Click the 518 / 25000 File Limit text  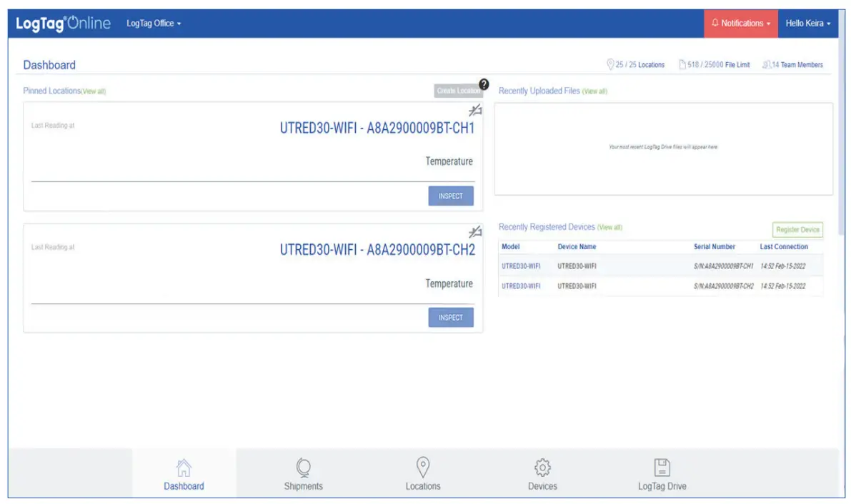pos(719,64)
